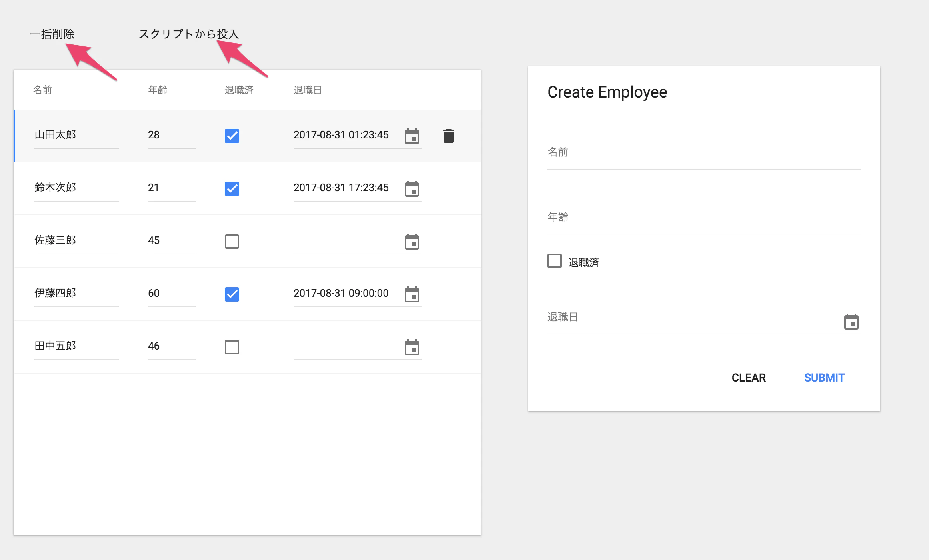Image resolution: width=929 pixels, height=560 pixels.
Task: Click the SUBMIT button
Action: [x=824, y=378]
